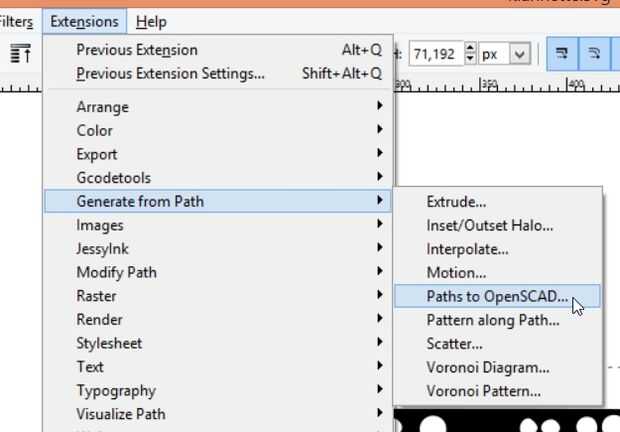Close the Extensions menu from menu bar
Viewport: 620px width, 432px height.
[x=84, y=21]
